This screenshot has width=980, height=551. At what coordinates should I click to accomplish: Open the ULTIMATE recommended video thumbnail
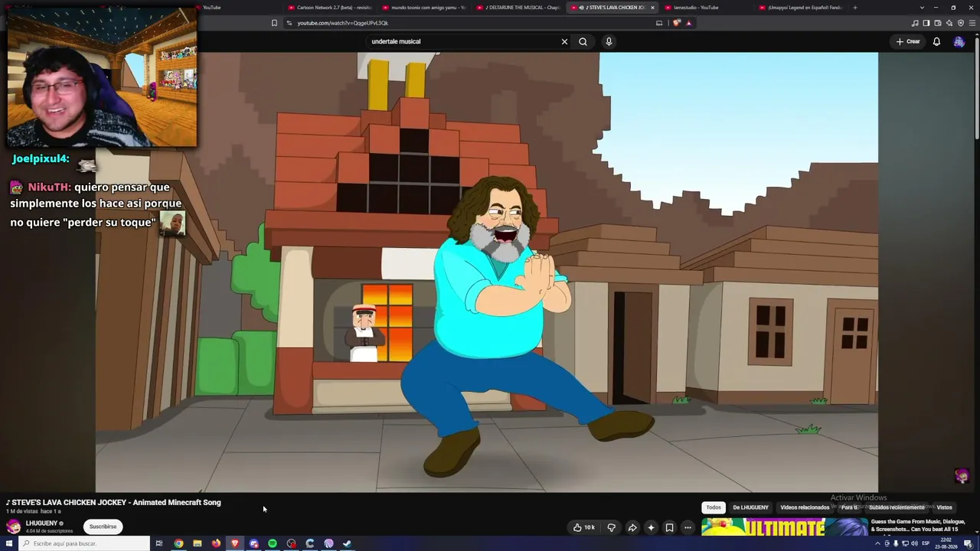785,527
